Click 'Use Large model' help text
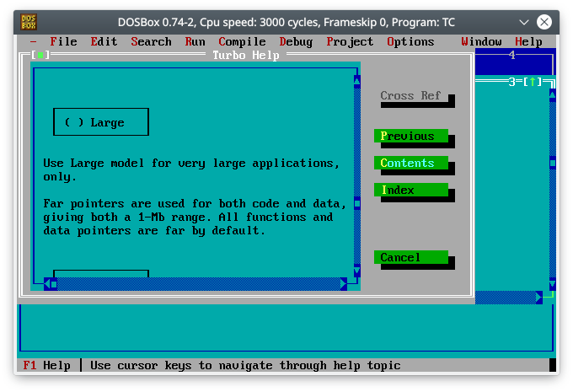This screenshot has width=573, height=392. 191,169
